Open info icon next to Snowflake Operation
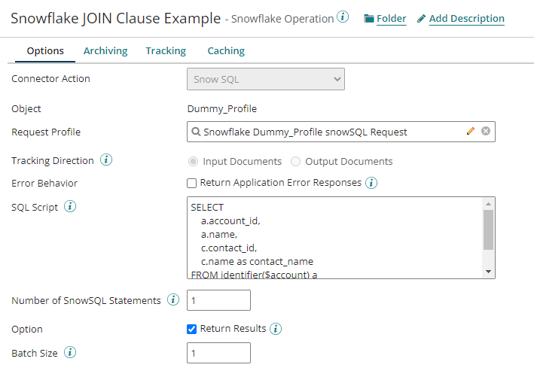Image resolution: width=534 pixels, height=392 pixels. pyautogui.click(x=343, y=17)
